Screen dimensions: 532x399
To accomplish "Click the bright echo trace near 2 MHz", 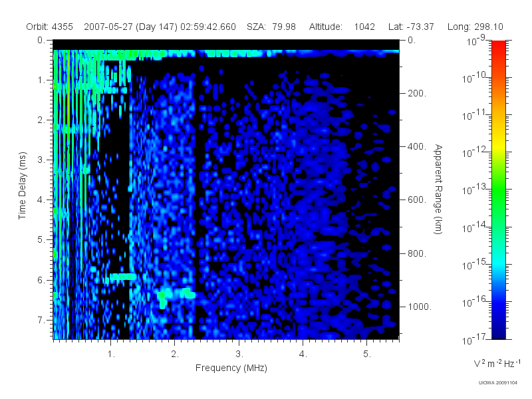I will pyautogui.click(x=176, y=294).
